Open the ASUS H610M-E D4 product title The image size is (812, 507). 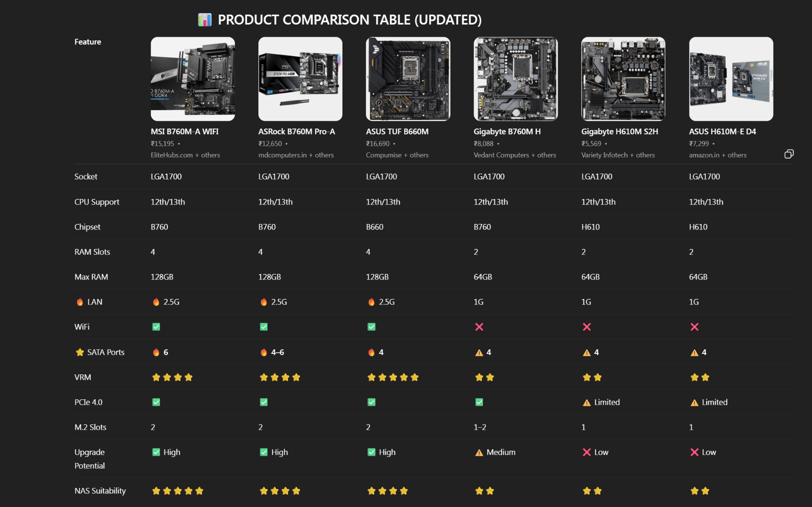pos(723,131)
